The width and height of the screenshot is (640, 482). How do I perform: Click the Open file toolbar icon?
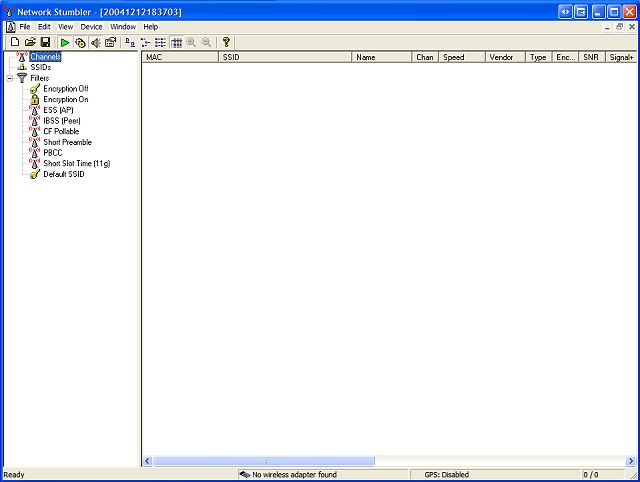click(30, 42)
